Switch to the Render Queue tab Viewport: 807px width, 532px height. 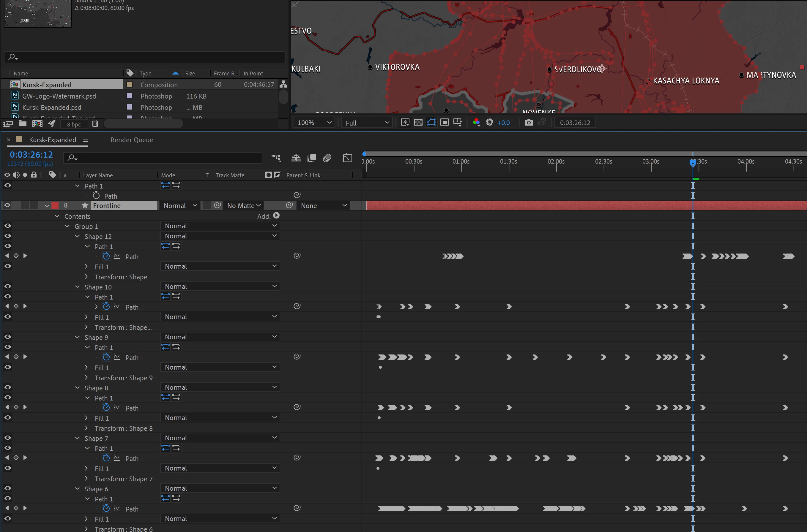132,140
